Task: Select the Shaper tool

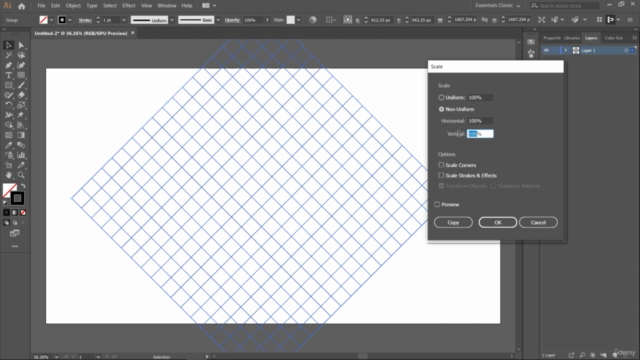Action: coord(9,95)
